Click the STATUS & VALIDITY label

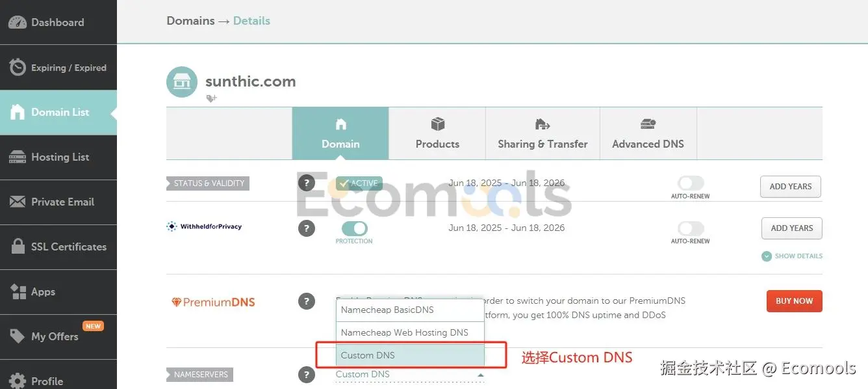click(209, 183)
